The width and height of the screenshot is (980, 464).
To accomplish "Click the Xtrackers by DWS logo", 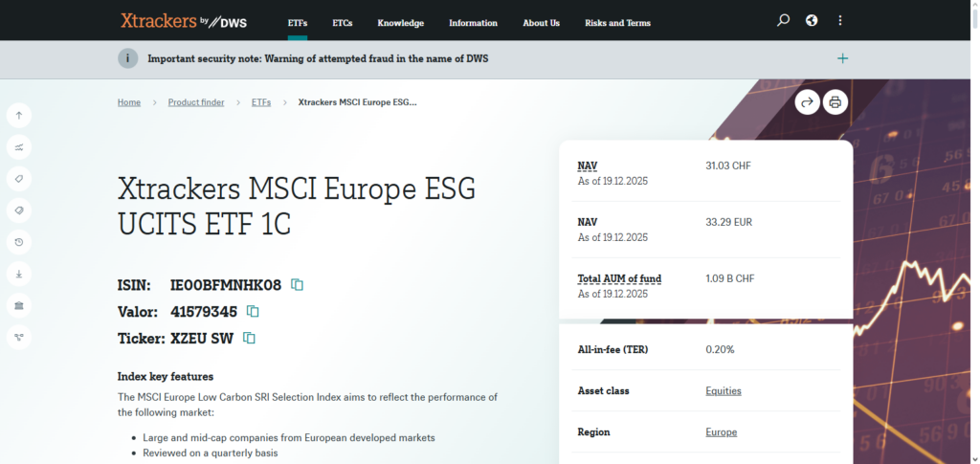I will pos(183,21).
